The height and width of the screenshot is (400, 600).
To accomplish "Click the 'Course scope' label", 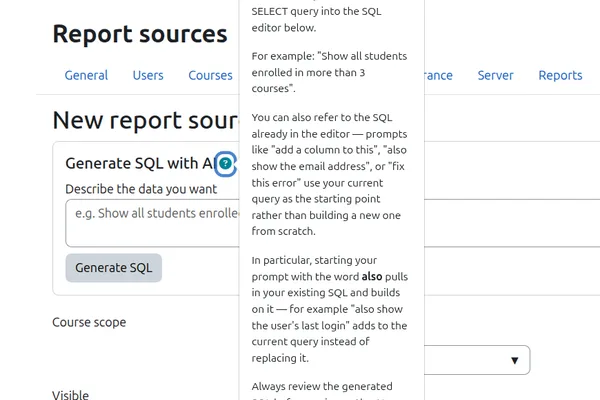I will point(89,322).
